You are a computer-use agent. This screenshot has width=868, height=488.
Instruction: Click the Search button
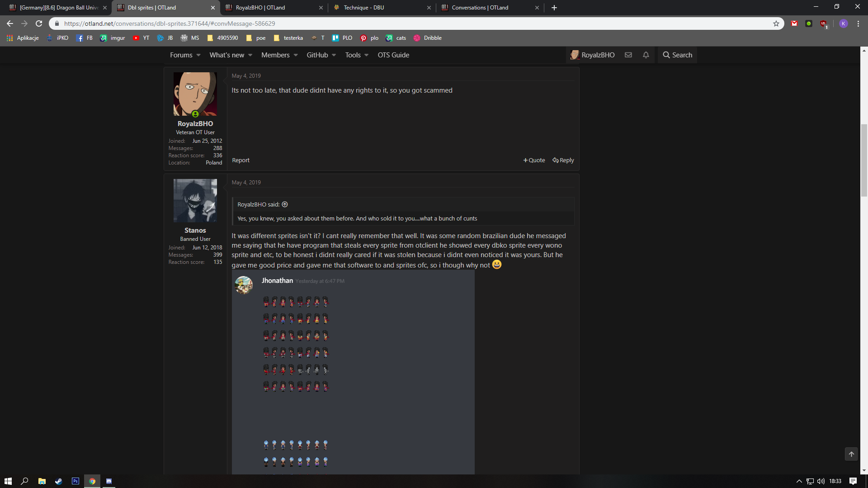point(677,55)
